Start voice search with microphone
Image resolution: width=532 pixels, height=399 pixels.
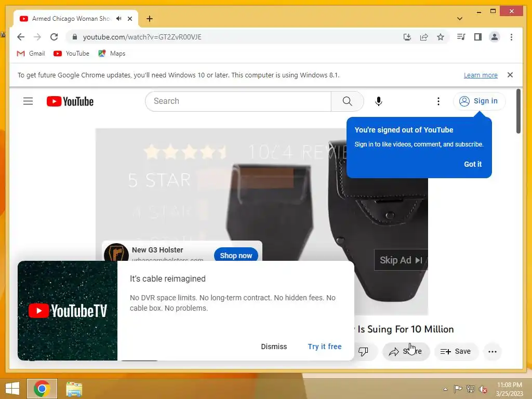pos(379,101)
